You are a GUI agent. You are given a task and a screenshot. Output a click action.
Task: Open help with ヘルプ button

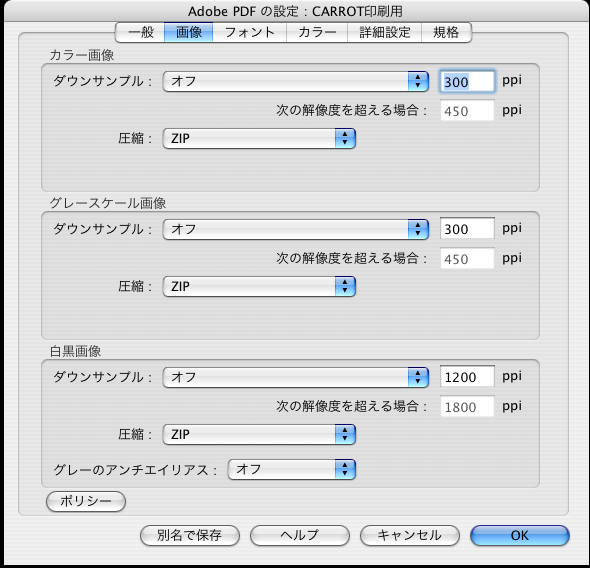(300, 535)
